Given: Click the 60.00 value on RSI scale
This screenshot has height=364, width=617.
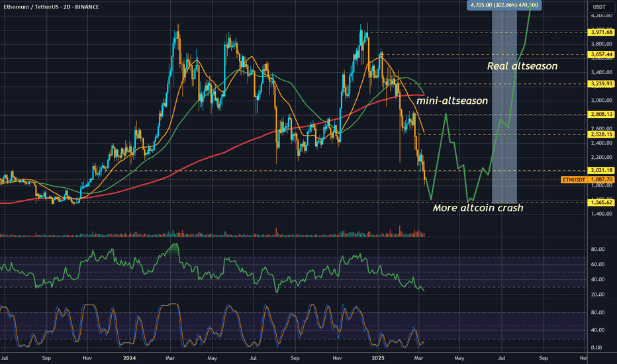Looking at the screenshot, I should (x=598, y=265).
